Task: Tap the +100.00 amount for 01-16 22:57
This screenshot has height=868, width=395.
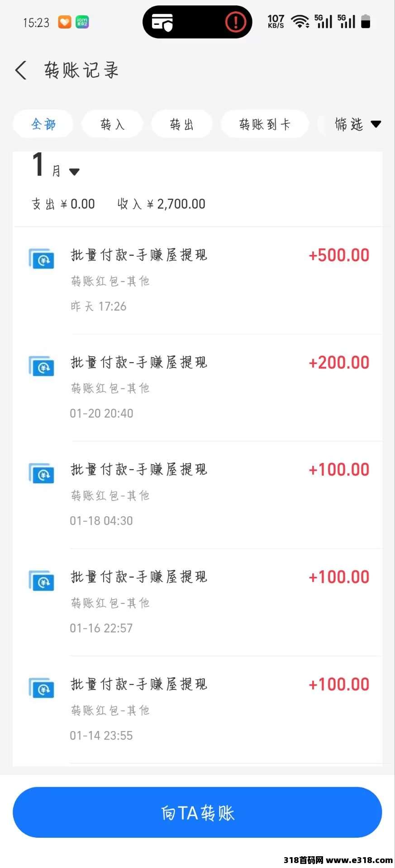Action: click(x=339, y=577)
